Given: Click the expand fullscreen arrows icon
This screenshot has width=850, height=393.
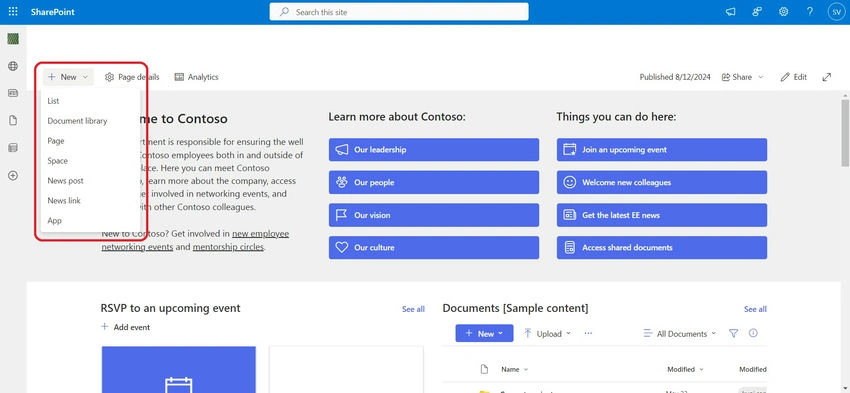Looking at the screenshot, I should coord(827,77).
